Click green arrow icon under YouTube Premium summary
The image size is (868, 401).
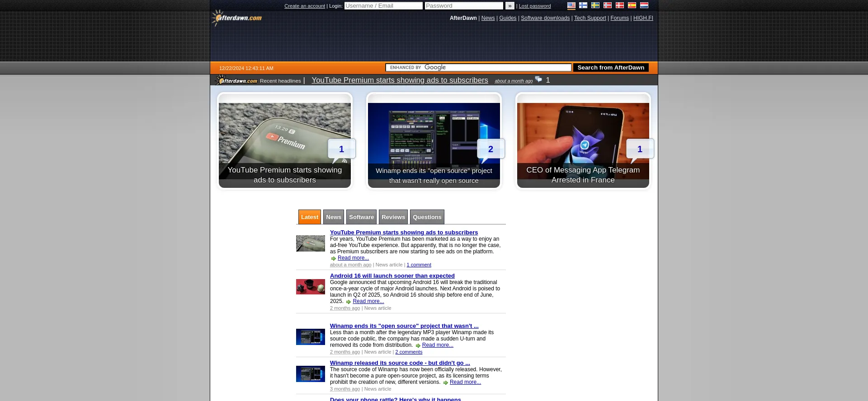[334, 258]
